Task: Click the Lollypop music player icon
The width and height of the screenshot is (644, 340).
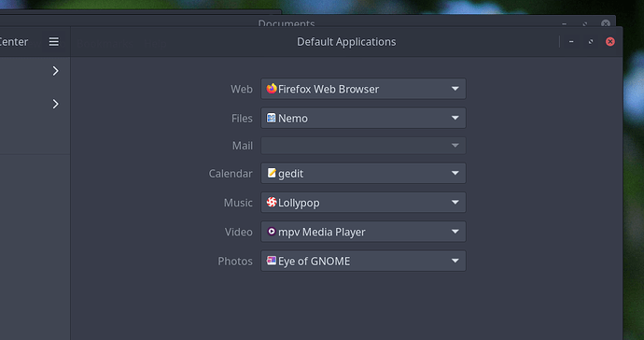Action: tap(272, 202)
